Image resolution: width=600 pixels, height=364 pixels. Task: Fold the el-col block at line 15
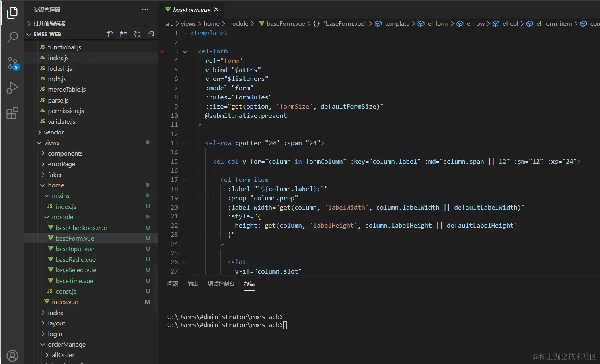pos(185,162)
